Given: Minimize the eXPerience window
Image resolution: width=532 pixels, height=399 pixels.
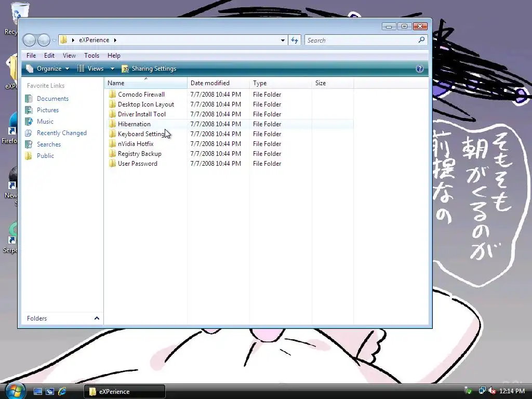Looking at the screenshot, I should point(389,26).
